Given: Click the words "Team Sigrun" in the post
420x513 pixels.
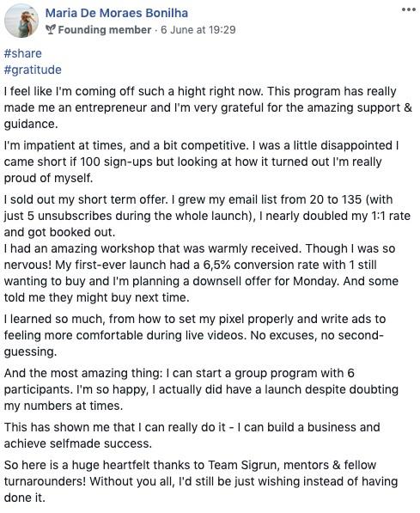Looking at the screenshot, I should (243, 465).
